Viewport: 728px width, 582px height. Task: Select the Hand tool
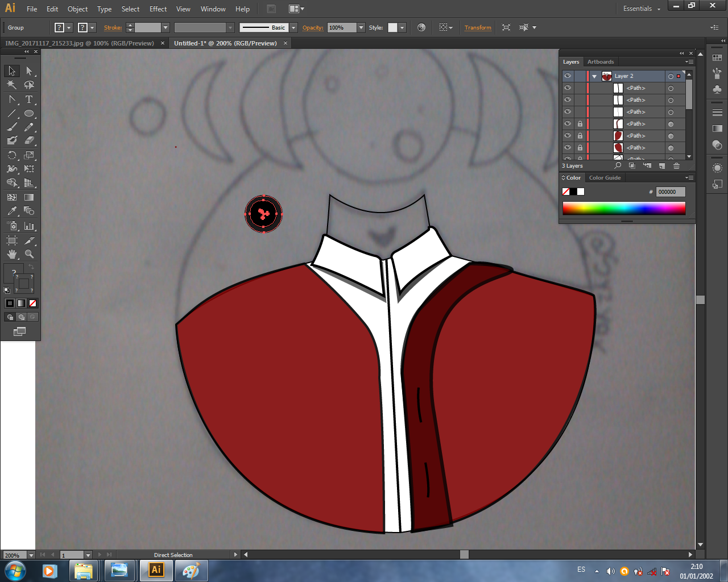12,254
